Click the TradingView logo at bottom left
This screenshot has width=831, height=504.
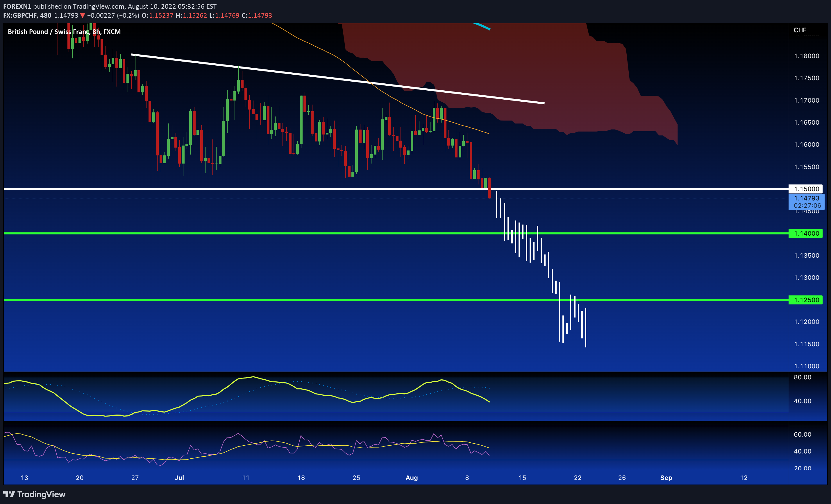pos(34,494)
